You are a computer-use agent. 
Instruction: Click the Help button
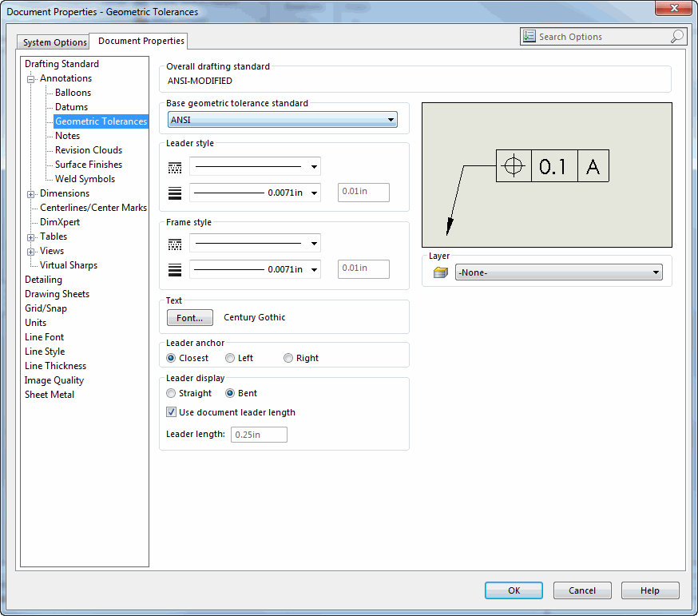650,590
